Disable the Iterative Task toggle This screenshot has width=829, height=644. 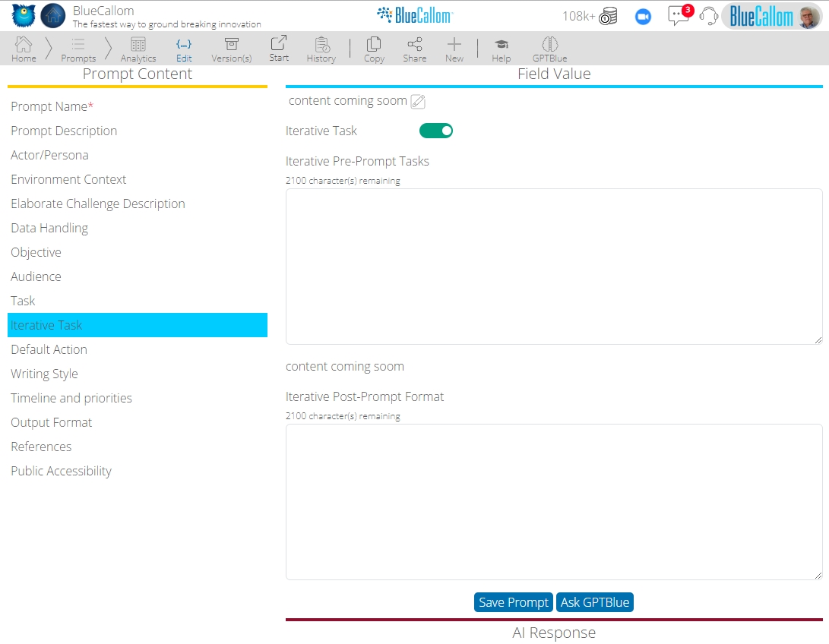[435, 130]
